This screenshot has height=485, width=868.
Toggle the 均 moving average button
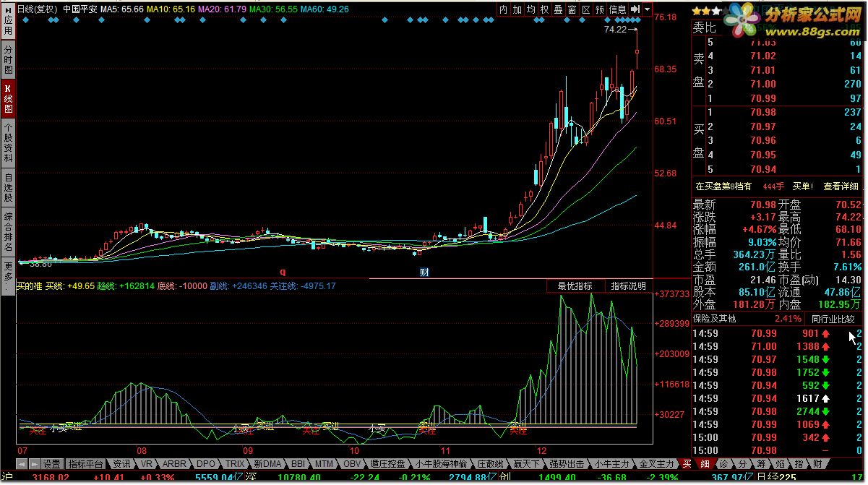(x=531, y=9)
